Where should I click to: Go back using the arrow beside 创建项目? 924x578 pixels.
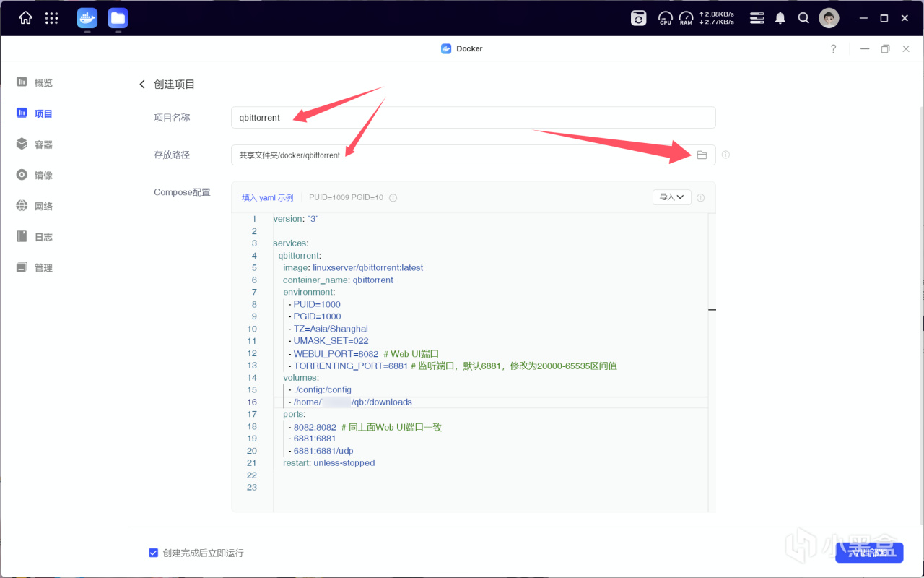click(x=142, y=85)
